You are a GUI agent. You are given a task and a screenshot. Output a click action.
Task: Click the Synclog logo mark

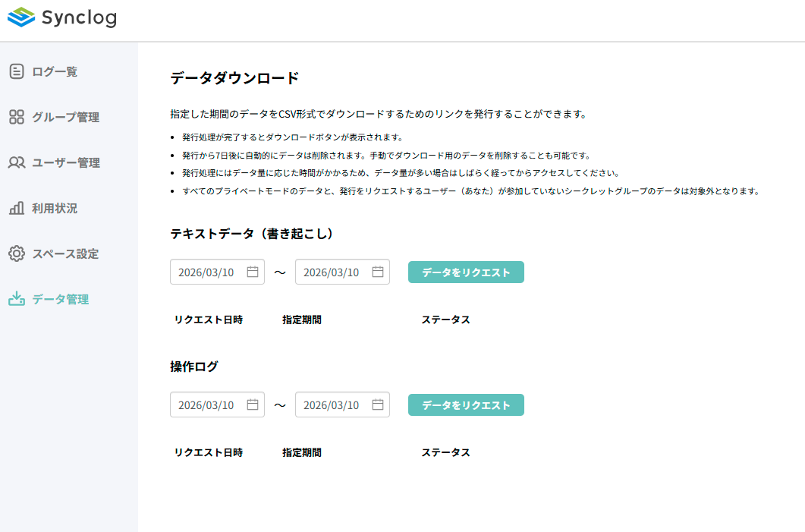(x=20, y=17)
